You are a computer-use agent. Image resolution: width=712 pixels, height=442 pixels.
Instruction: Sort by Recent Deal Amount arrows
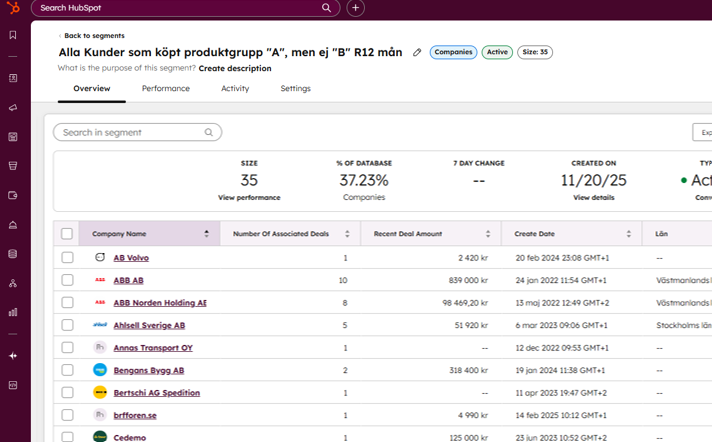click(488, 233)
